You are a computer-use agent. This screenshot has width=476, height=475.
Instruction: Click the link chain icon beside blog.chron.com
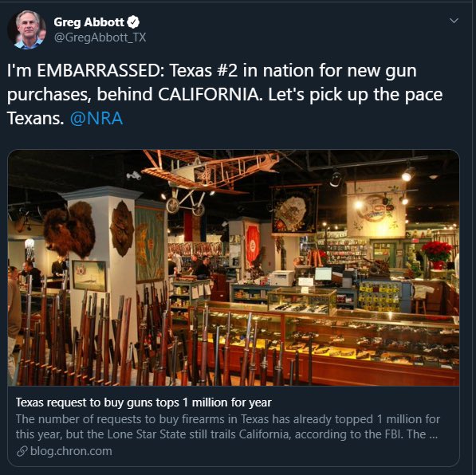tap(22, 451)
